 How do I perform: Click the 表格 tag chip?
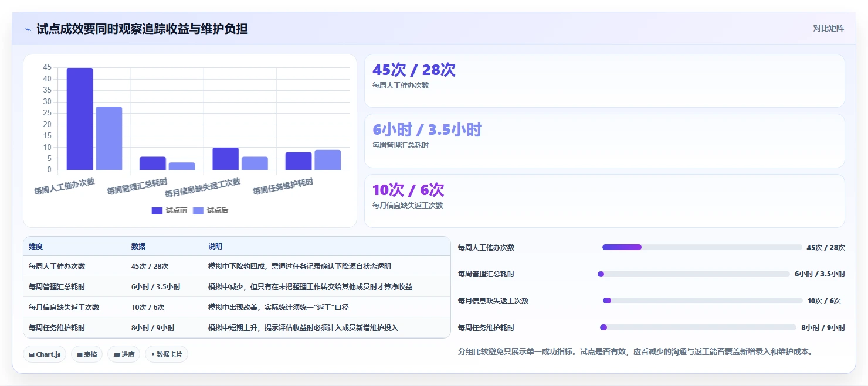click(x=87, y=354)
